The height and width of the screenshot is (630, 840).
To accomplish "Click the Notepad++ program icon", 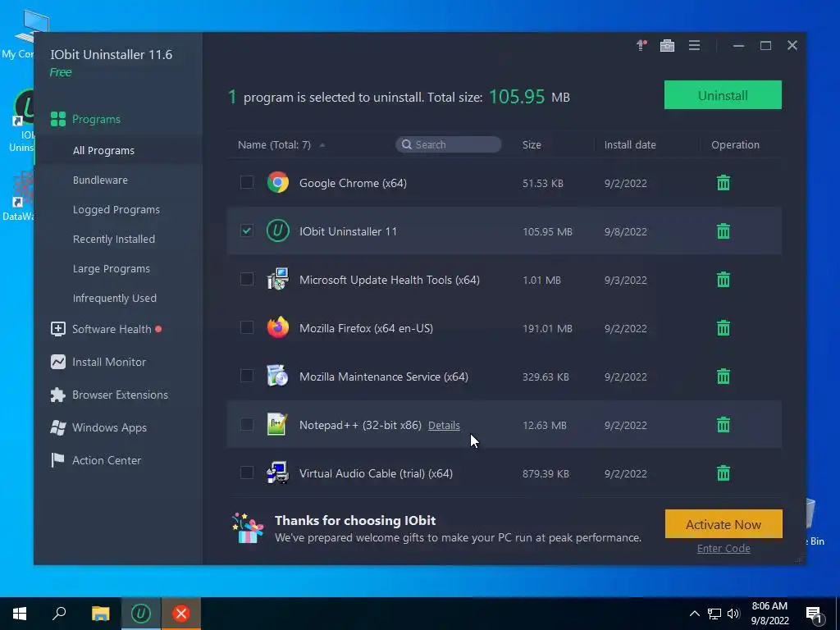I will pos(277,425).
